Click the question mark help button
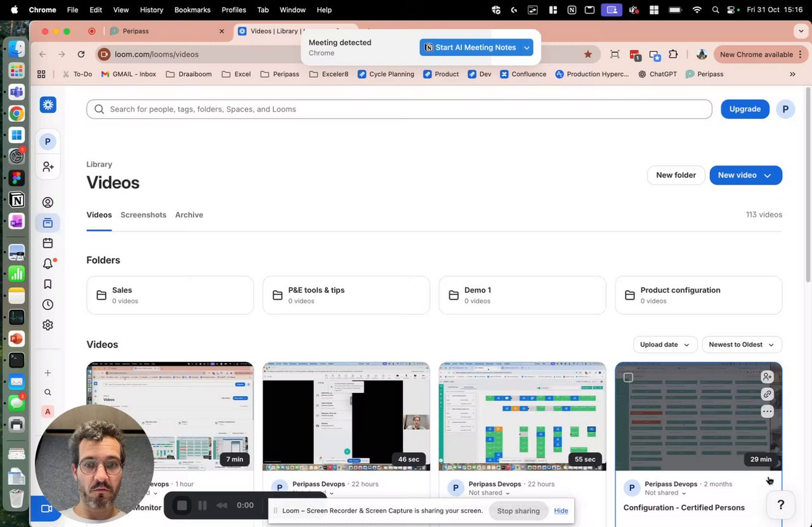Image resolution: width=812 pixels, height=527 pixels. click(x=781, y=505)
